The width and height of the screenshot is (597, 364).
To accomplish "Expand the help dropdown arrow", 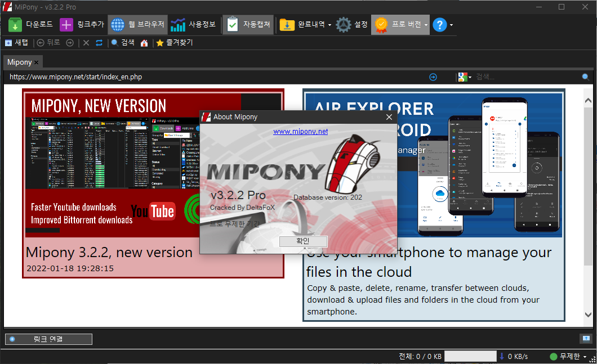I will click(452, 25).
